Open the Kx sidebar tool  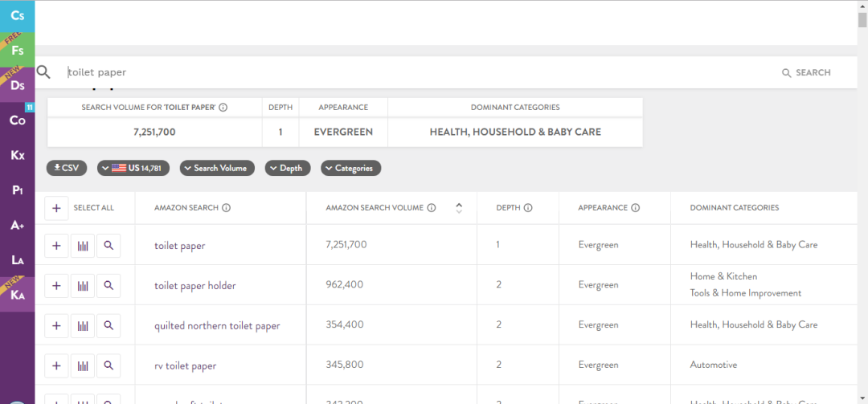coord(17,154)
